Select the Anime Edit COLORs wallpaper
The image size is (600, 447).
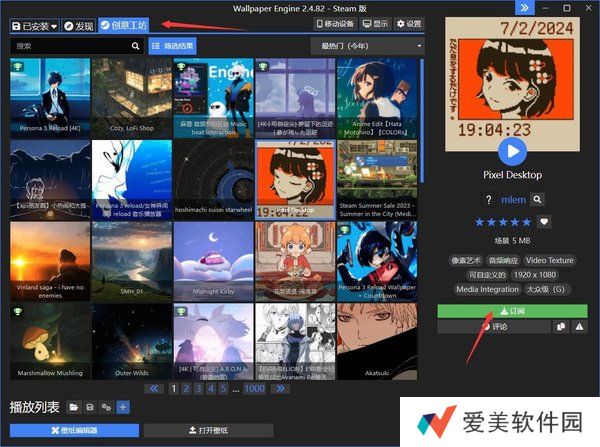pos(377,98)
